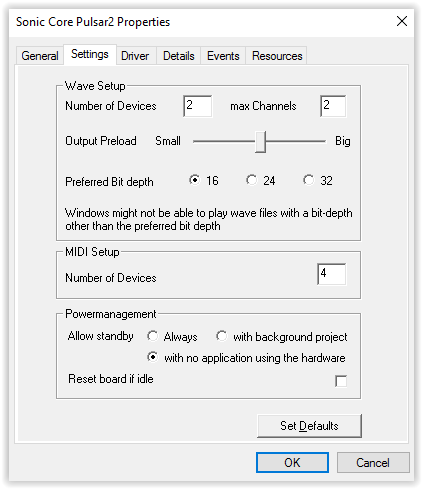Go to the Events tab
This screenshot has width=422, height=489.
[x=223, y=56]
